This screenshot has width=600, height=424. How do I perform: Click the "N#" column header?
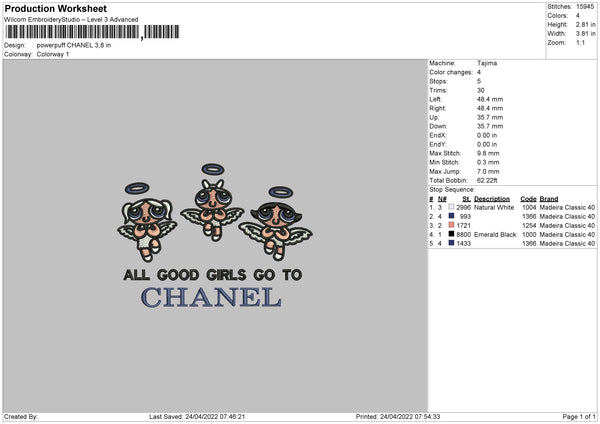coord(442,199)
